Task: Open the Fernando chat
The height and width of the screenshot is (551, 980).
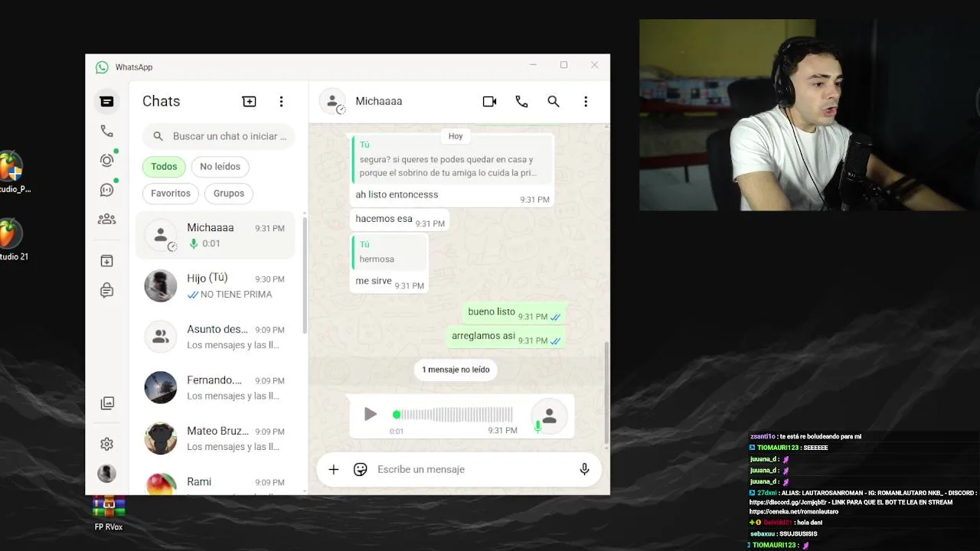Action: tap(215, 387)
